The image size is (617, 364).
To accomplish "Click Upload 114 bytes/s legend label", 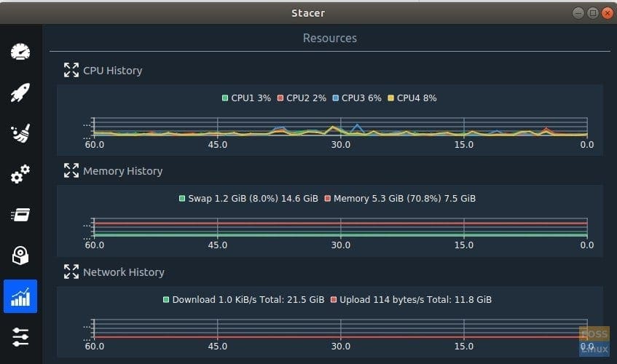I will [415, 299].
